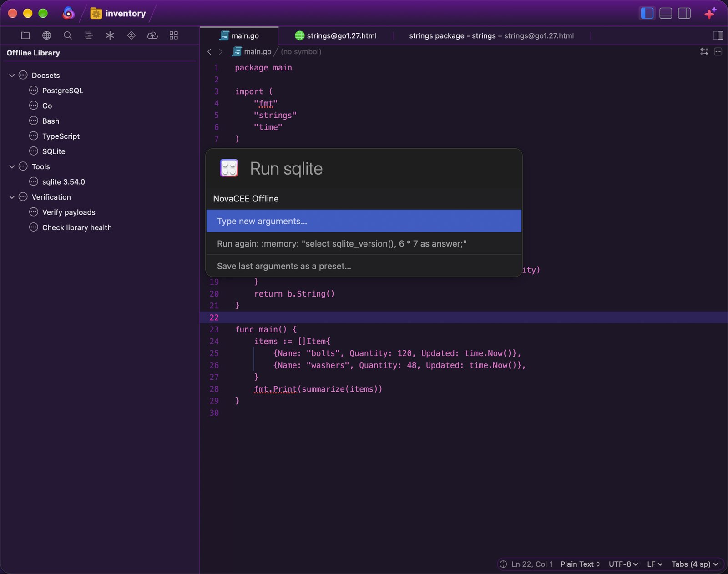The height and width of the screenshot is (574, 728).
Task: Open the Git source control sidebar icon
Action: tap(131, 35)
